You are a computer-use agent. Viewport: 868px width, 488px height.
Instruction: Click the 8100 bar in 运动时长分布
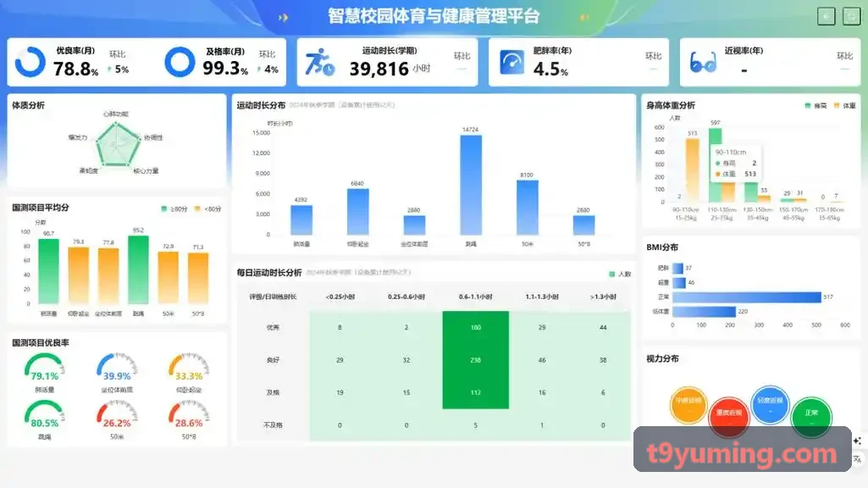coord(528,208)
